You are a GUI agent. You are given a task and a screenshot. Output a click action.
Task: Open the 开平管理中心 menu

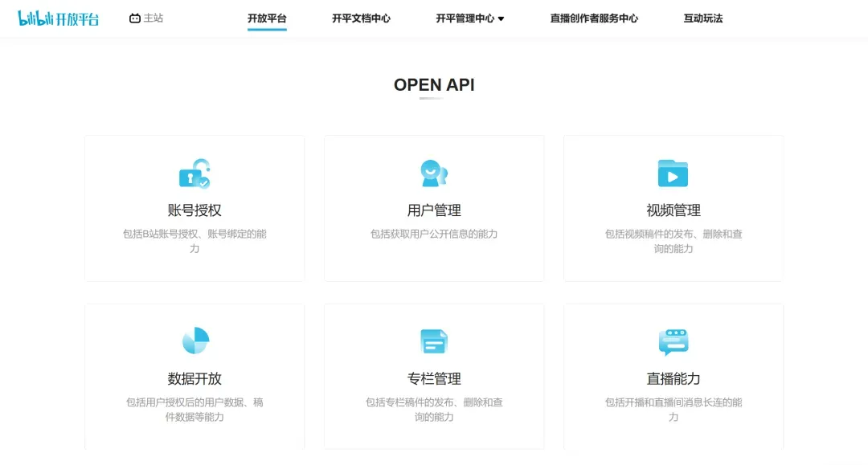(x=470, y=18)
